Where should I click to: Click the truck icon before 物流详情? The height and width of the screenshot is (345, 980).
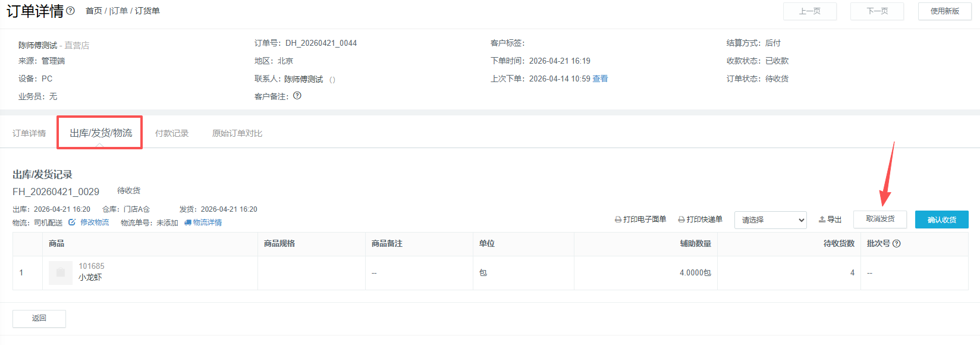(x=188, y=222)
